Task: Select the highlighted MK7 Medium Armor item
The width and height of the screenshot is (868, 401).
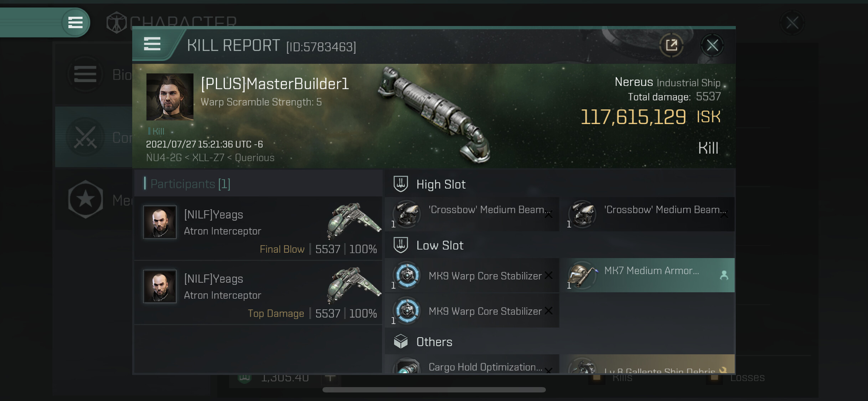Action: click(x=648, y=275)
